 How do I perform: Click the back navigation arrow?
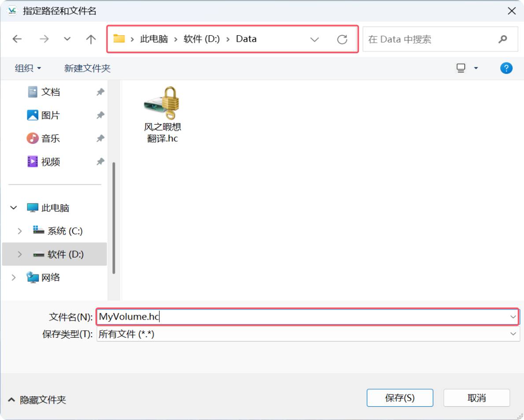[17, 39]
